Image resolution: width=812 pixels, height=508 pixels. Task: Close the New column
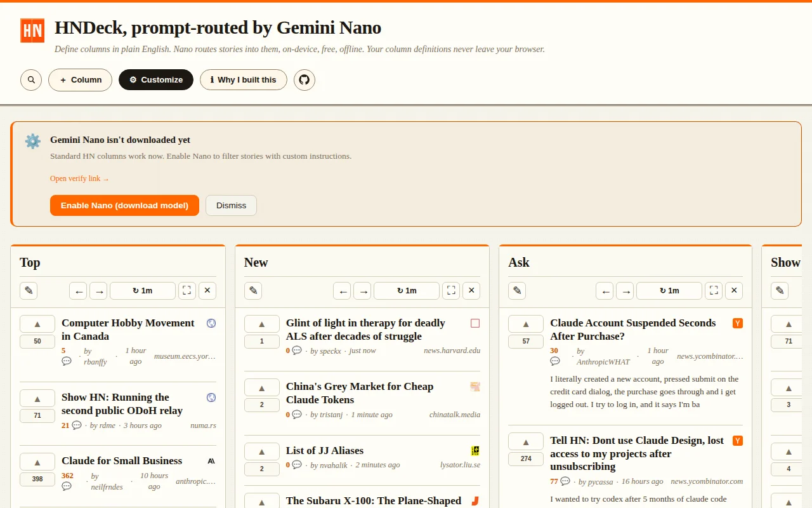point(471,291)
